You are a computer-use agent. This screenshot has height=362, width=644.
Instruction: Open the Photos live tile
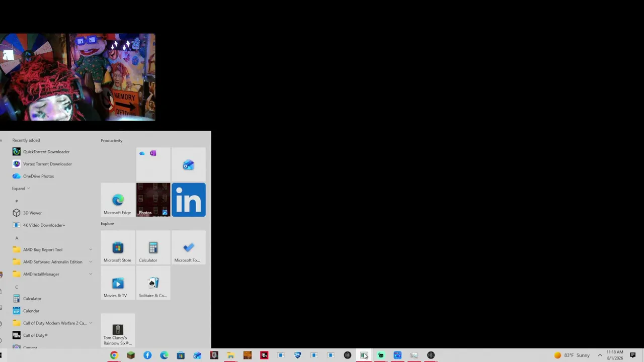[153, 200]
